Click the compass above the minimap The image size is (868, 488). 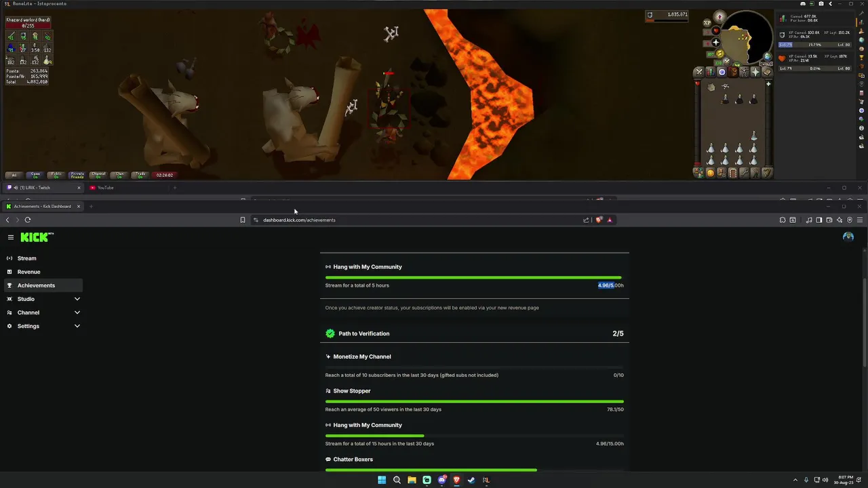(719, 17)
